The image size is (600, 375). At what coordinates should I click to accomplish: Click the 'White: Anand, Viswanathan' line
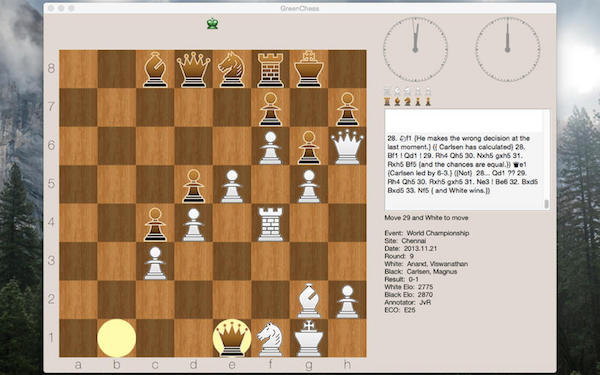pyautogui.click(x=426, y=264)
